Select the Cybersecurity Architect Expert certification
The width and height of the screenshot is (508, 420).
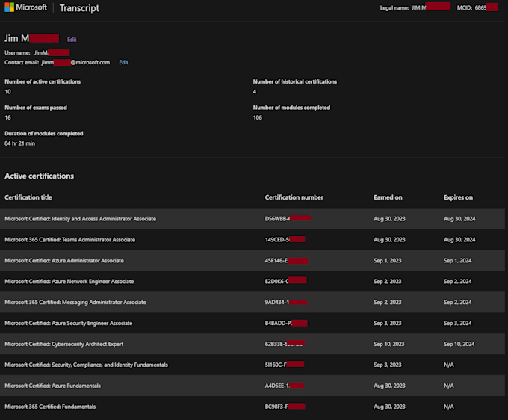[x=63, y=345]
